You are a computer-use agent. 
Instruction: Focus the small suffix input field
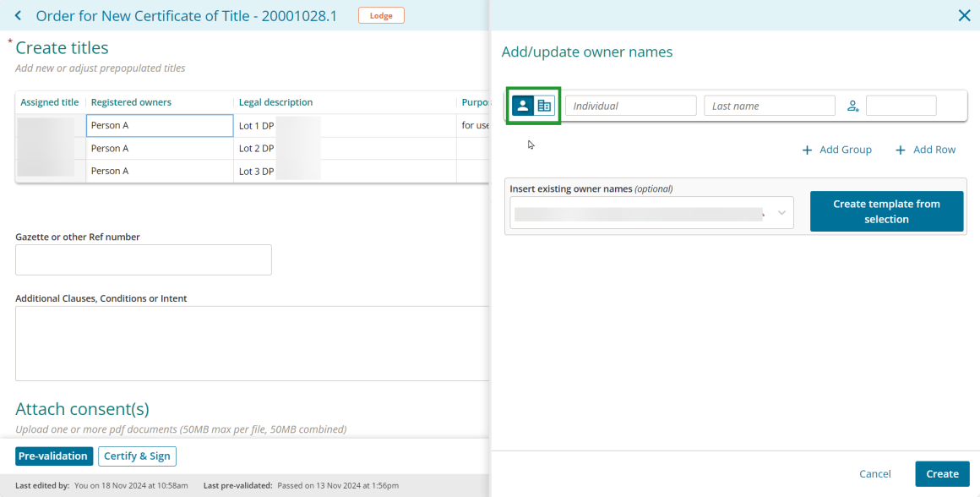click(x=901, y=106)
